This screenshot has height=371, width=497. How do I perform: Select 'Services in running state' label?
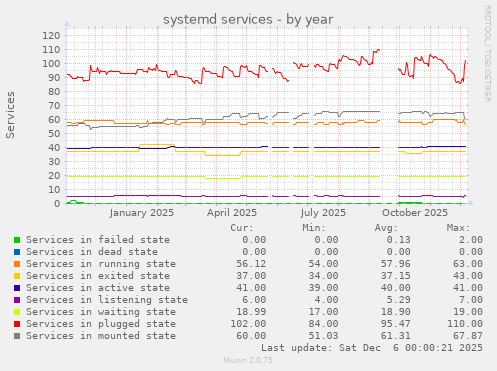tap(101, 264)
